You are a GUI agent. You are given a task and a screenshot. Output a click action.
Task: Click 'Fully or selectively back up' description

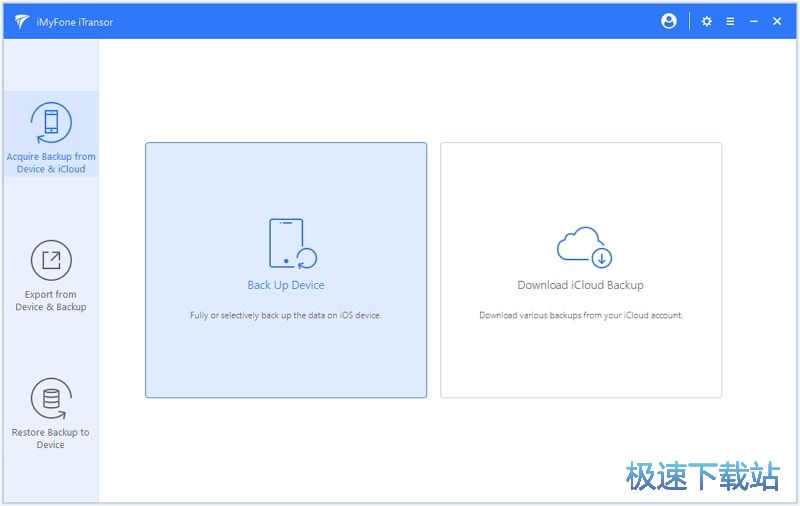pyautogui.click(x=286, y=315)
